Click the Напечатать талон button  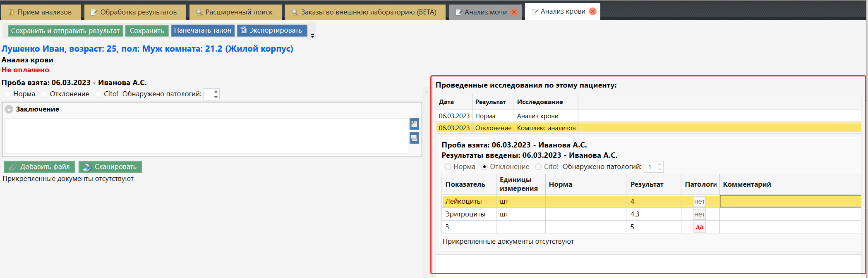[x=202, y=31]
